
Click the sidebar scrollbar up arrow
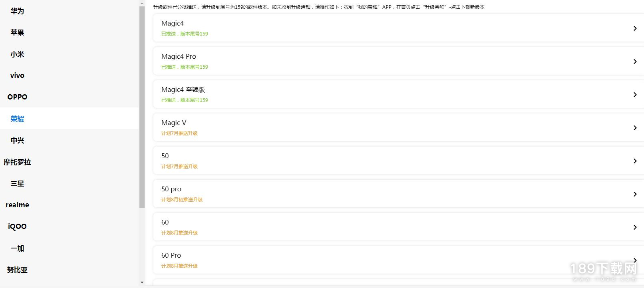point(142,3)
